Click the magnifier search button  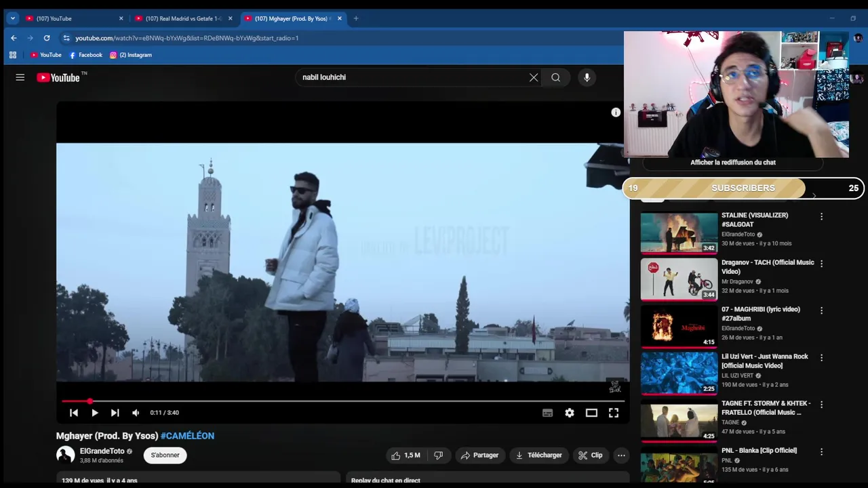click(x=555, y=77)
